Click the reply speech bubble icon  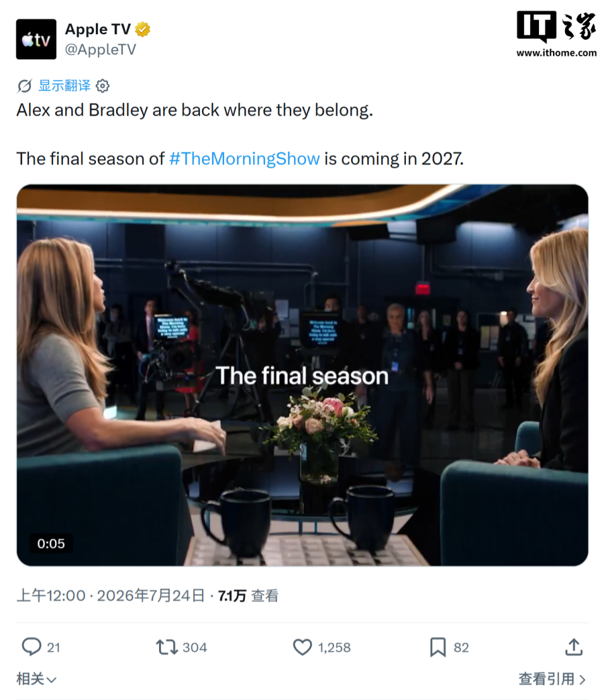pyautogui.click(x=31, y=647)
